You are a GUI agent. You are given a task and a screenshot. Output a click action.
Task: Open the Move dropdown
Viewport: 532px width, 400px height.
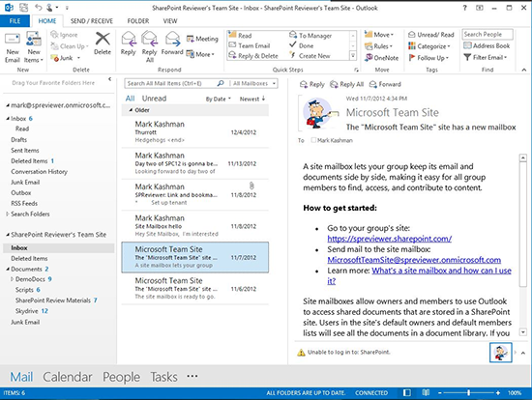379,35
